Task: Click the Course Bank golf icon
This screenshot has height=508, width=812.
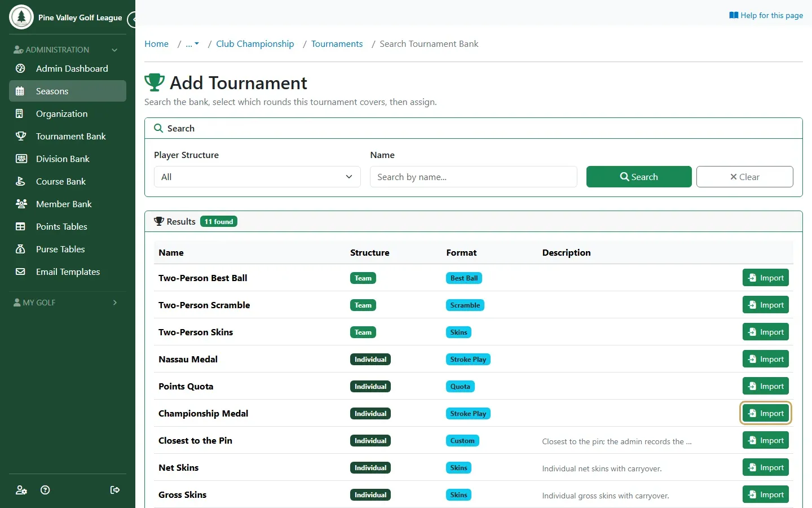Action: (x=20, y=181)
